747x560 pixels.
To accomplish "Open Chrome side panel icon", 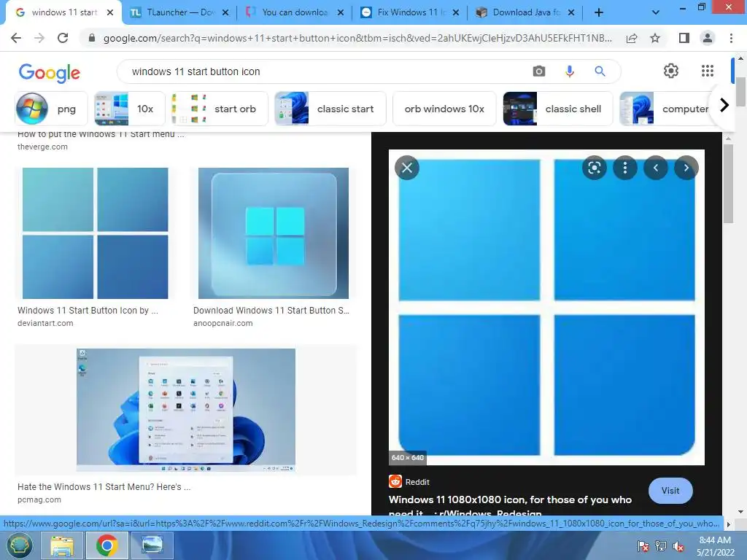I will pos(684,38).
